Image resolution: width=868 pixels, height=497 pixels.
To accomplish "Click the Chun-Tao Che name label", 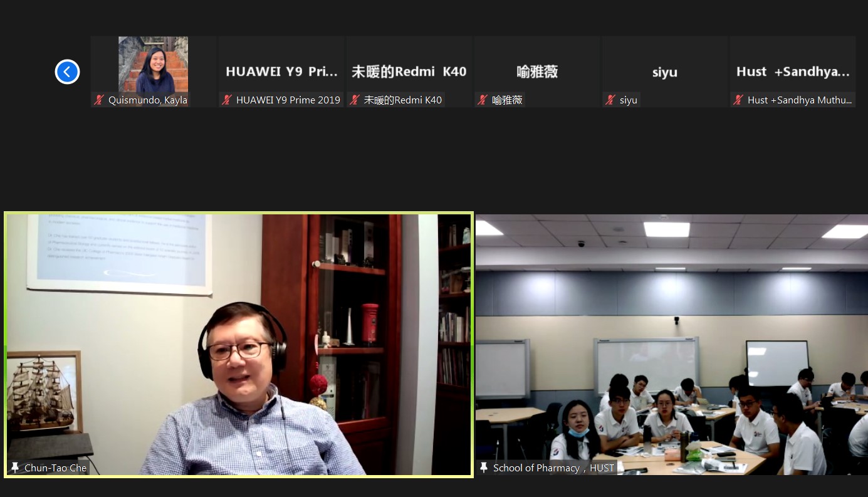I will [55, 468].
